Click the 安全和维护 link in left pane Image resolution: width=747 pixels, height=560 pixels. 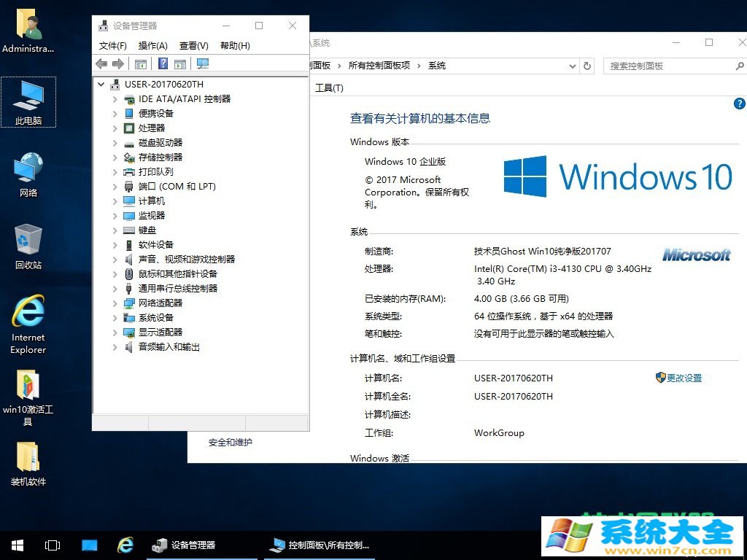[231, 443]
